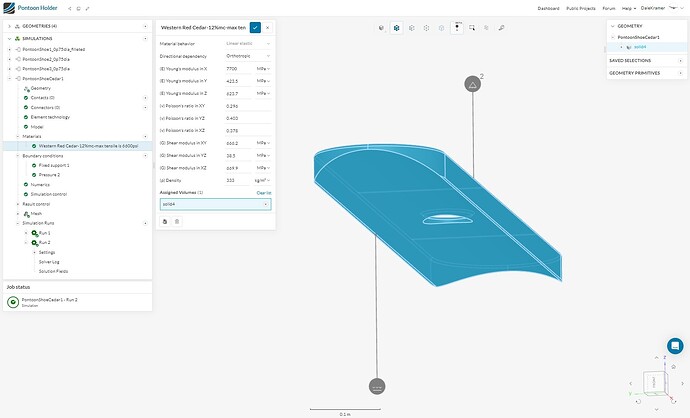
Task: Open the support chat bubble
Action: pos(675,346)
